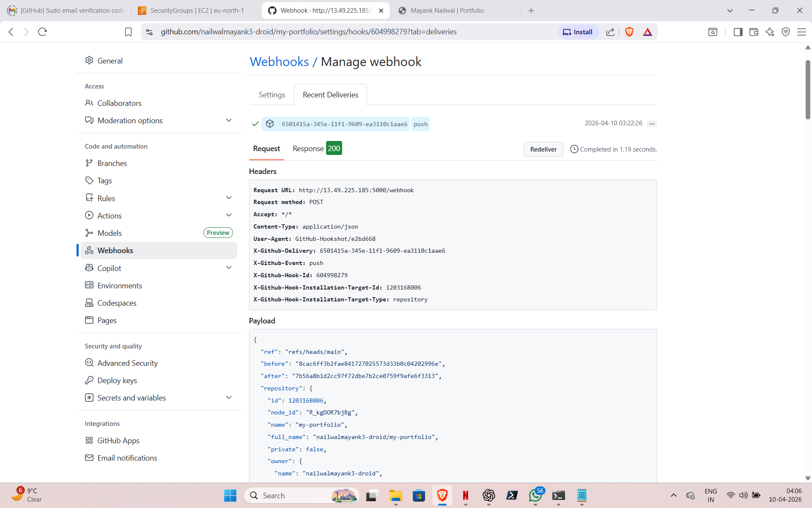Viewport: 812px width, 508px height.
Task: Click the Brave Shields lion icon
Action: point(629,32)
